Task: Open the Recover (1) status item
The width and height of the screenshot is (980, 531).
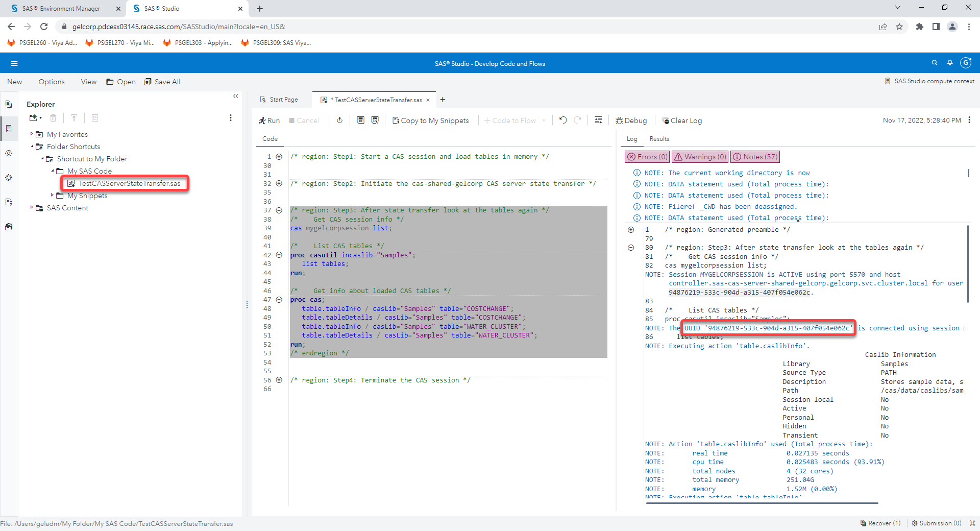Action: click(x=880, y=523)
